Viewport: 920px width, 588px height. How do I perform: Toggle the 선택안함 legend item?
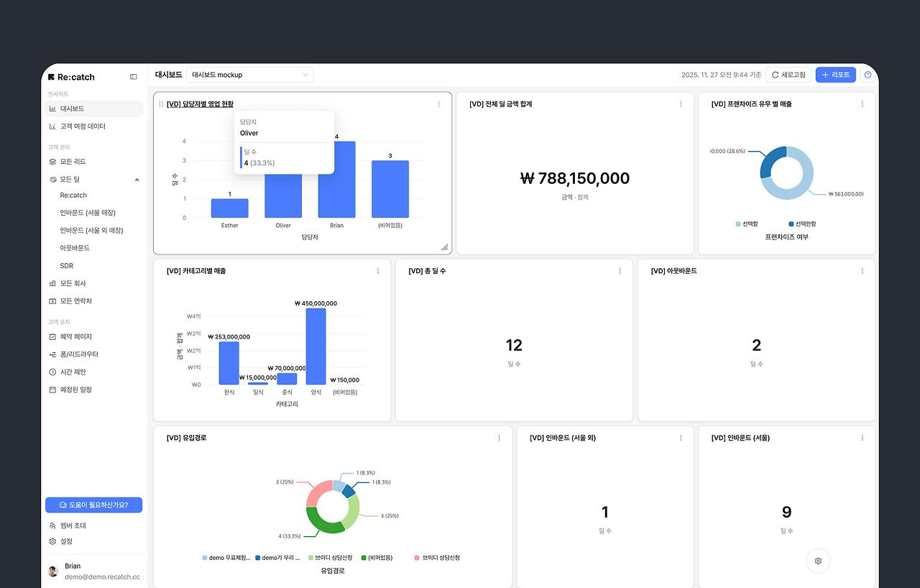802,224
